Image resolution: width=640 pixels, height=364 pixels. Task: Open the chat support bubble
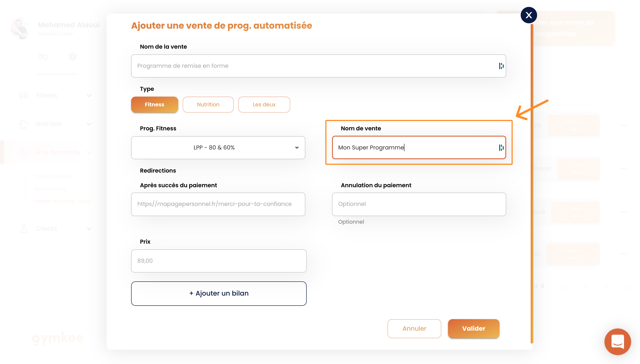pyautogui.click(x=617, y=342)
